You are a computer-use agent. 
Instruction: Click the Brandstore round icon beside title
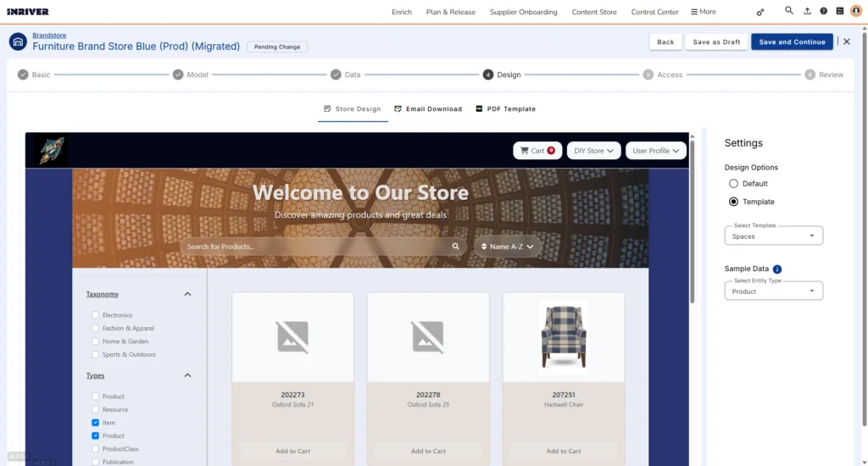click(18, 42)
